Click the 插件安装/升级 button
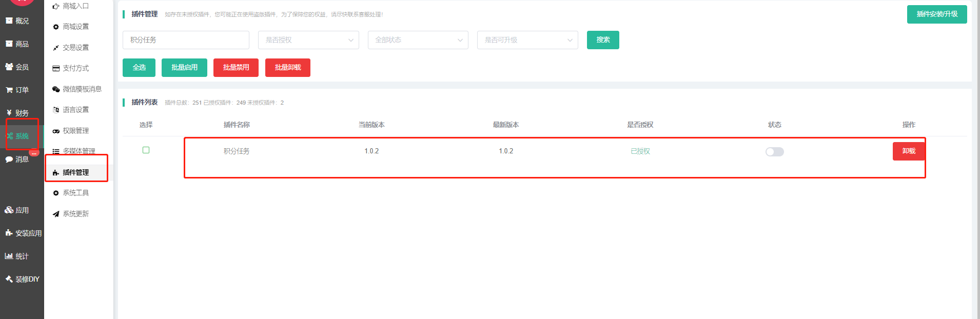The image size is (980, 319). coord(937,14)
